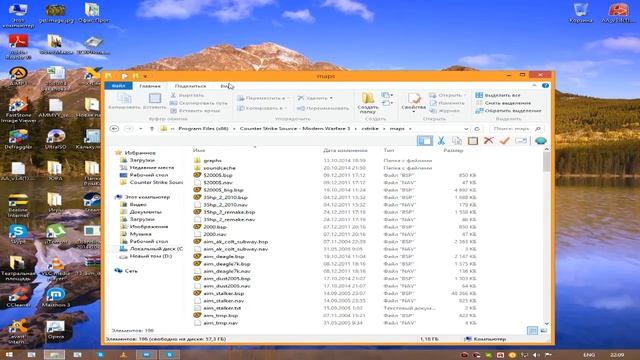Click the blue globe icon in toolbar
Viewport: 640px width, 360px height.
coord(540,141)
